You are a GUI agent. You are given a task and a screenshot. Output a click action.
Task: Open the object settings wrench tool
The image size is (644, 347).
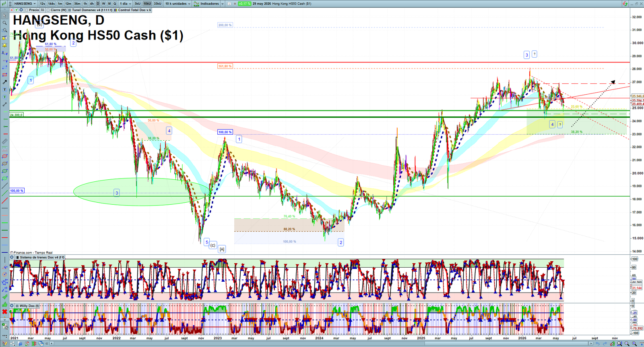(x=5, y=326)
